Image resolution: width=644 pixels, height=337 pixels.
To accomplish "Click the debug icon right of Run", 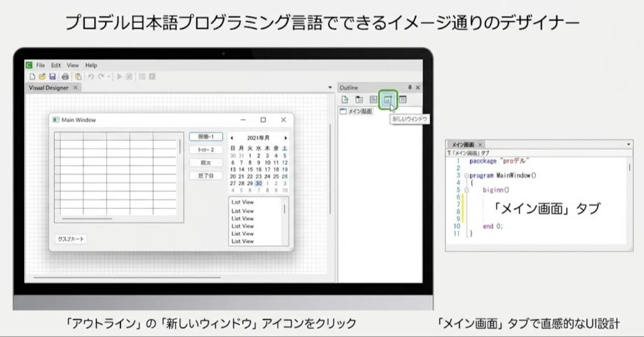I will (x=129, y=76).
